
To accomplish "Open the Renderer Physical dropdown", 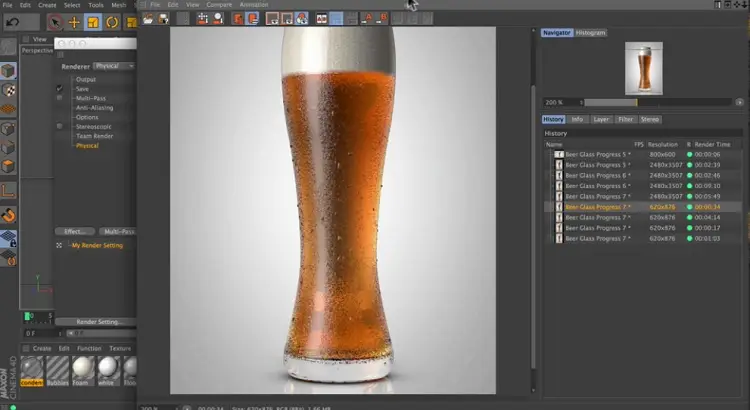I will tap(114, 66).
